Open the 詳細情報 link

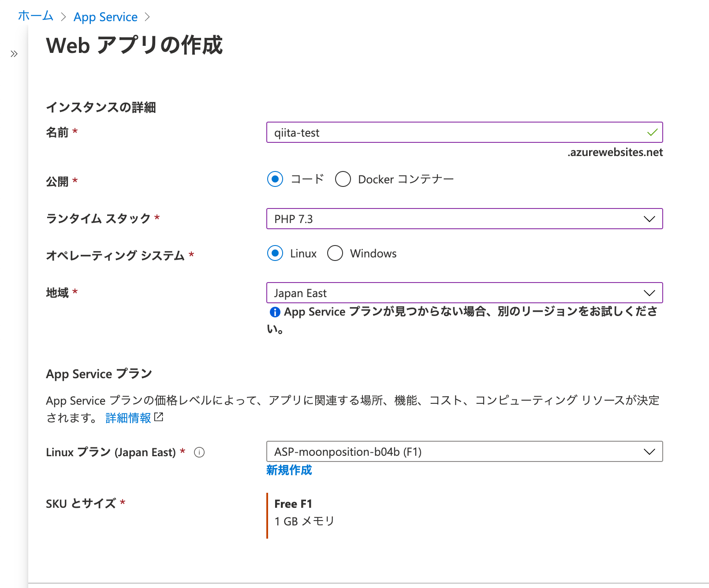(128, 417)
